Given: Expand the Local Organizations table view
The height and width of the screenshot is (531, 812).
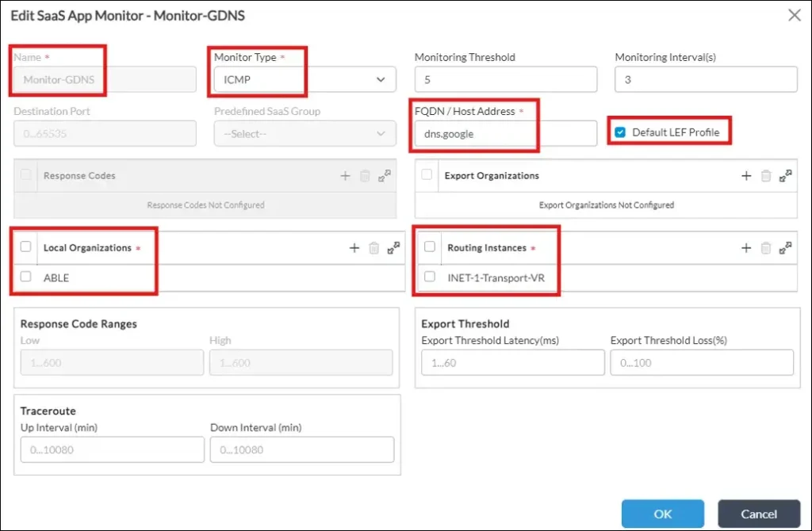Looking at the screenshot, I should pyautogui.click(x=393, y=248).
